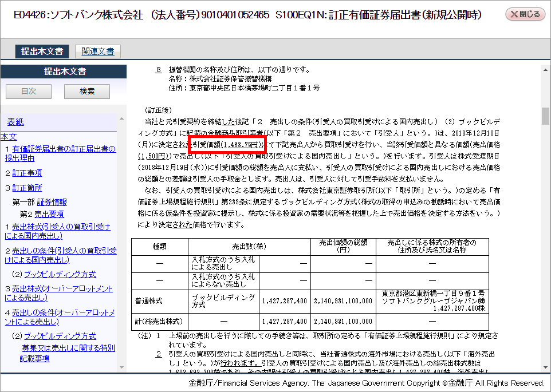The width and height of the screenshot is (551, 392).
Task: Click main document scrollbar down arrow
Action: 545,367
